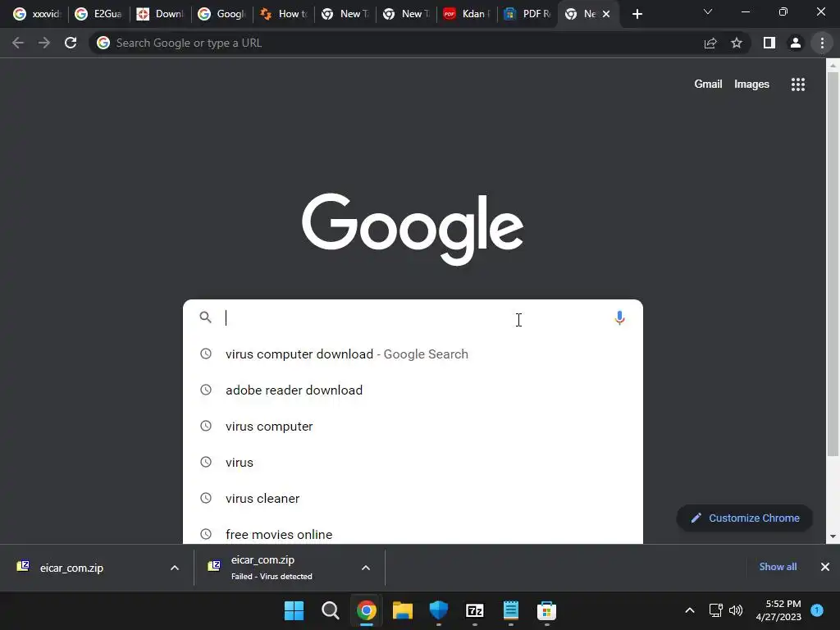Open Windows Security shield on taskbar

(438, 610)
